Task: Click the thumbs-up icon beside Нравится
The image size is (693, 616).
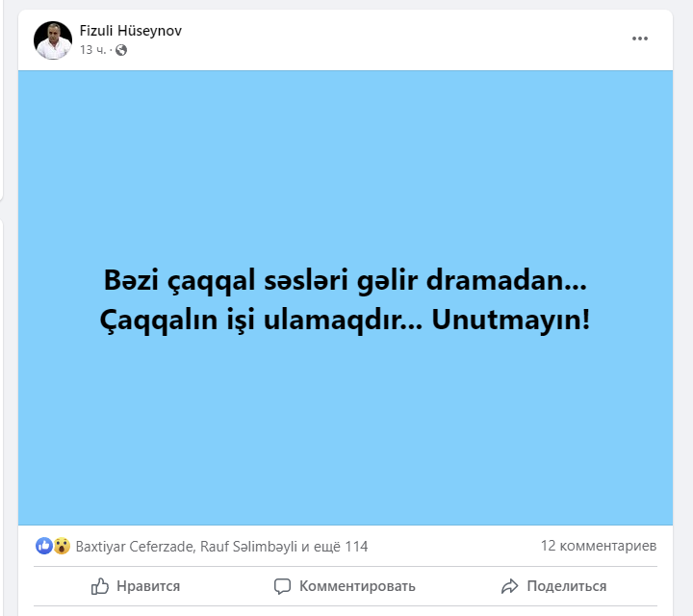Action: pyautogui.click(x=100, y=586)
